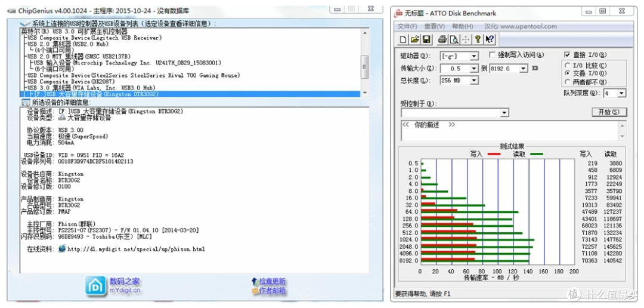Enable the 强制写入访问 checkbox
The width and height of the screenshot is (644, 308).
pyautogui.click(x=493, y=55)
